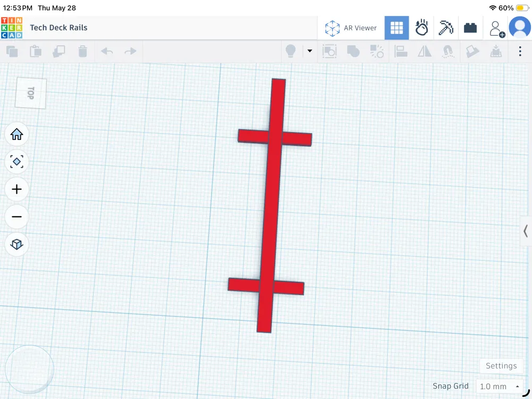Switch to Blocks pickaxe mode
This screenshot has height=399, width=532.
point(446,28)
